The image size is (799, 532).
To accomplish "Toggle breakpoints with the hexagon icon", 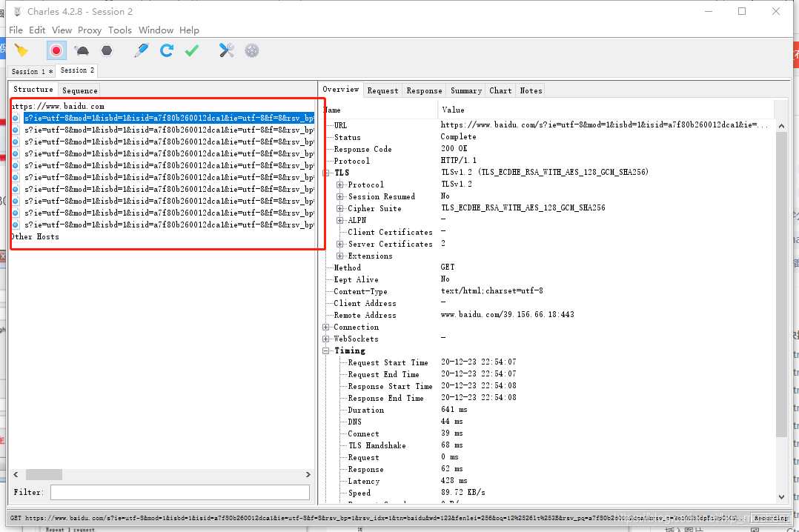I will pos(107,50).
